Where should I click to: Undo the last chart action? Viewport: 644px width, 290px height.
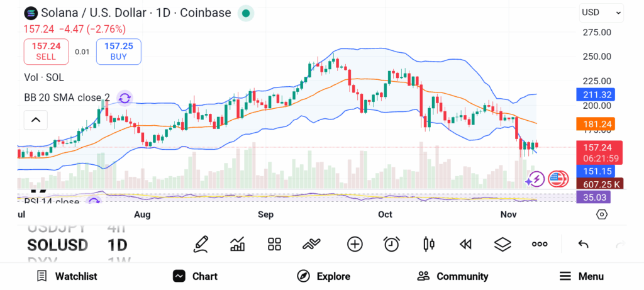pos(583,244)
